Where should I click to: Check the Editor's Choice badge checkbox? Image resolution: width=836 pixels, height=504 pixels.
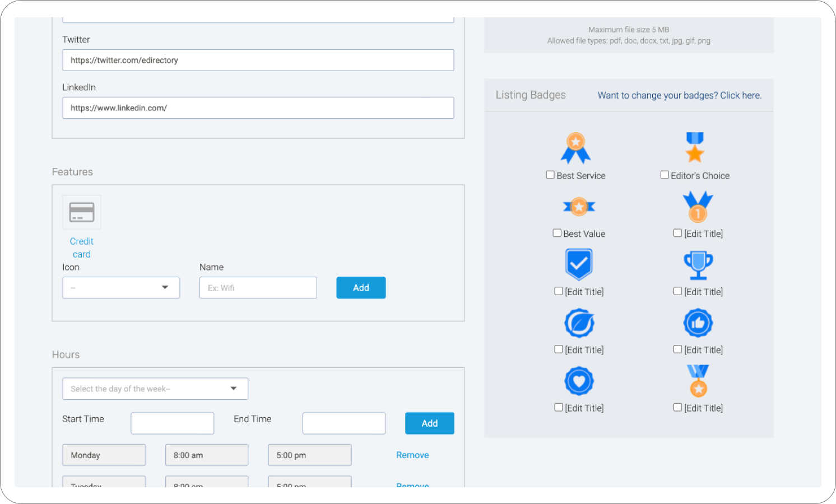665,175
